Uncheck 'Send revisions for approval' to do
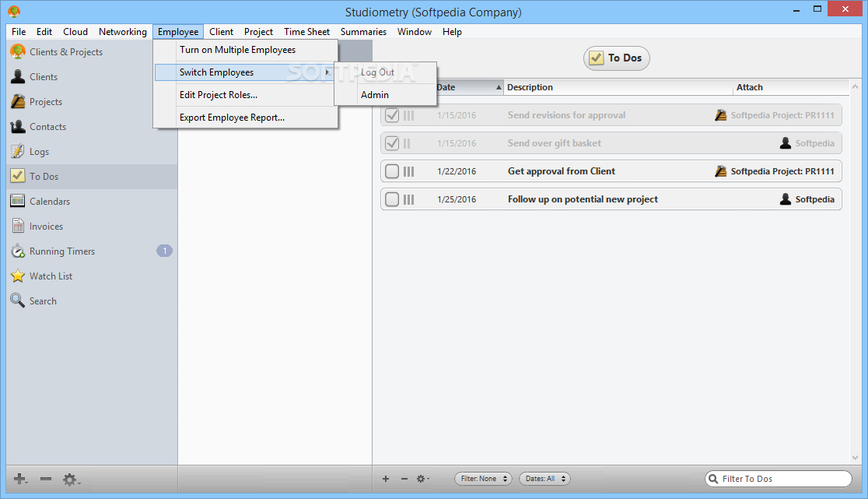 pos(392,115)
